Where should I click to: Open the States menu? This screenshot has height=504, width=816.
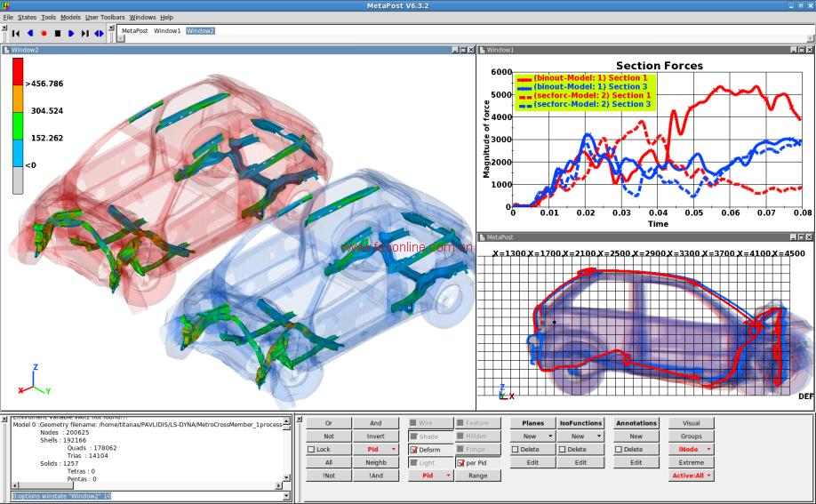tap(28, 17)
